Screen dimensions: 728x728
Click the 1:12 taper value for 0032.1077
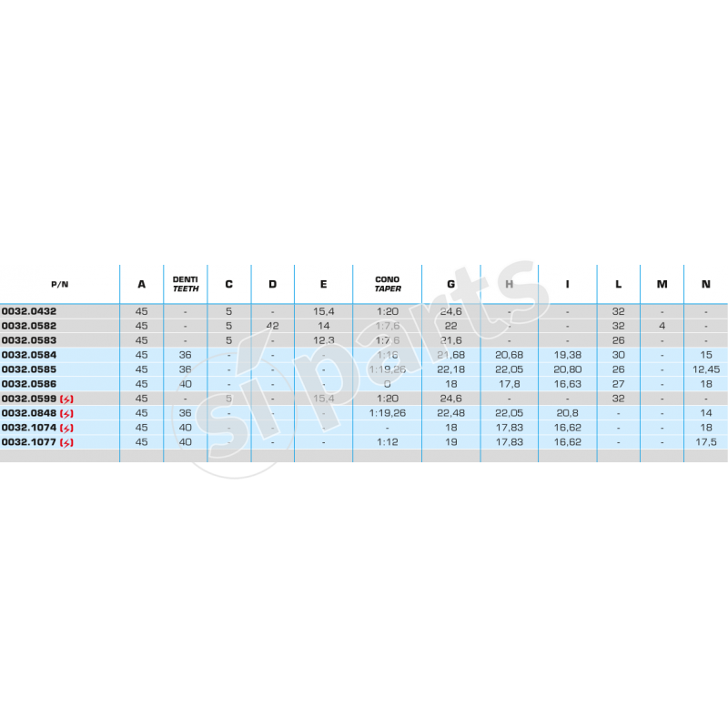pyautogui.click(x=388, y=442)
